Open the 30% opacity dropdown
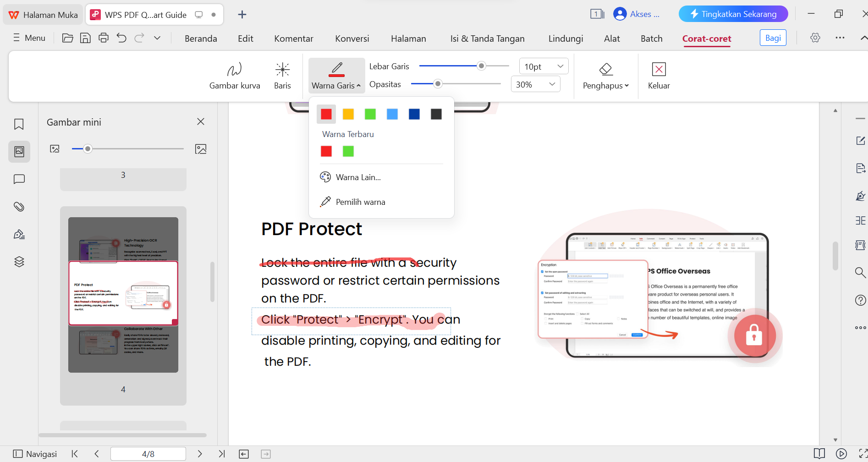This screenshot has width=868, height=462. point(535,83)
